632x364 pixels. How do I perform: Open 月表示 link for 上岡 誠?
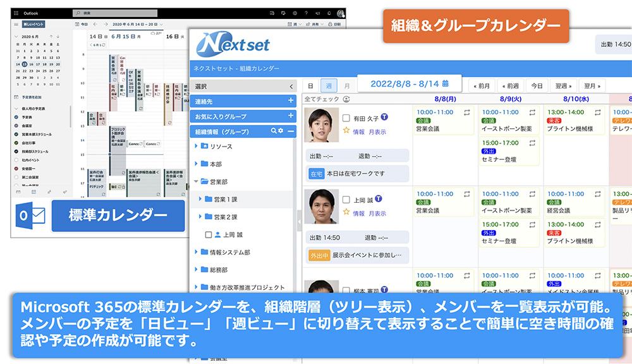(x=377, y=213)
